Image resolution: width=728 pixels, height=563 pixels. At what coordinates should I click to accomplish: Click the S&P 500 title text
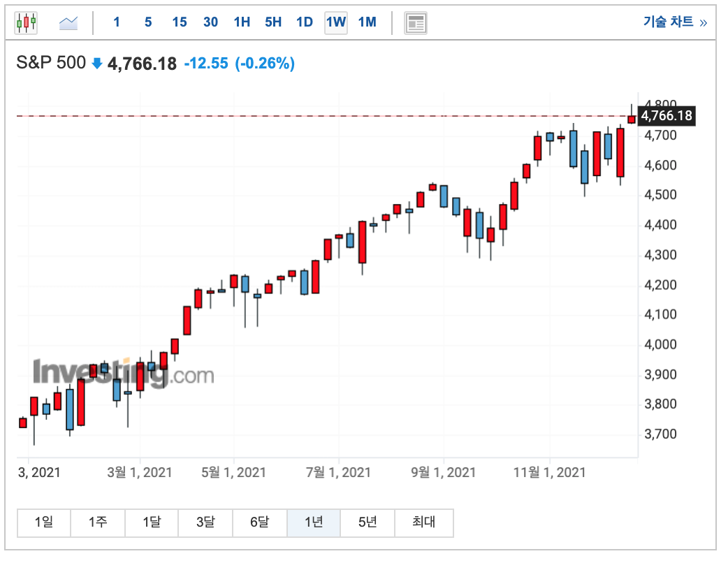[51, 63]
